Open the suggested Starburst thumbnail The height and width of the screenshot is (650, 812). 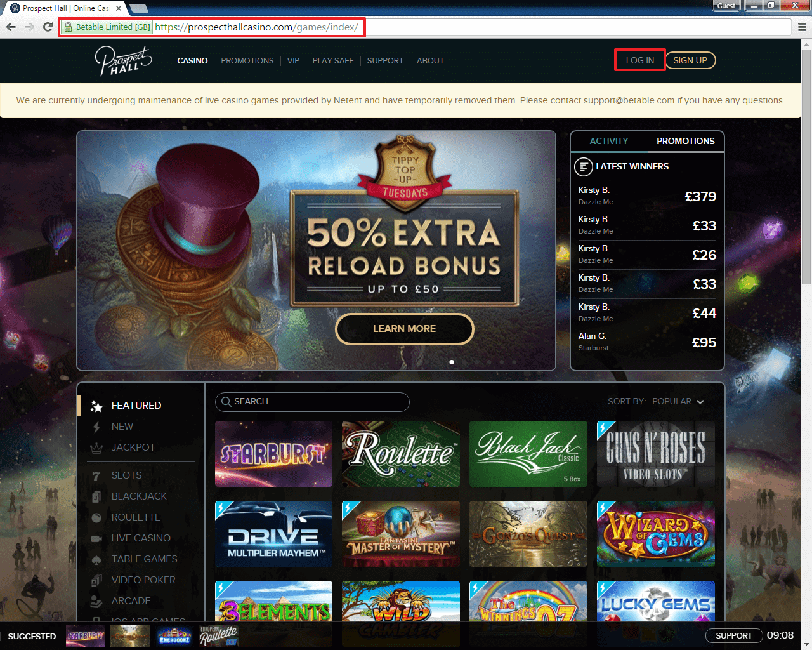86,636
